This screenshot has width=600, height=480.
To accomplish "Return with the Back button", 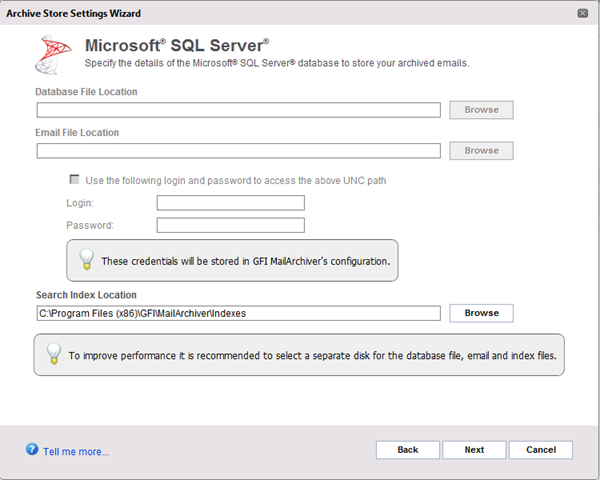I will pyautogui.click(x=408, y=450).
